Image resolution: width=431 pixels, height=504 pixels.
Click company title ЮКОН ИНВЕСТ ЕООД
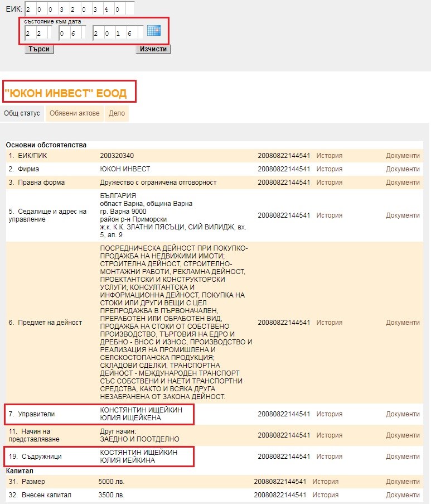pos(66,93)
